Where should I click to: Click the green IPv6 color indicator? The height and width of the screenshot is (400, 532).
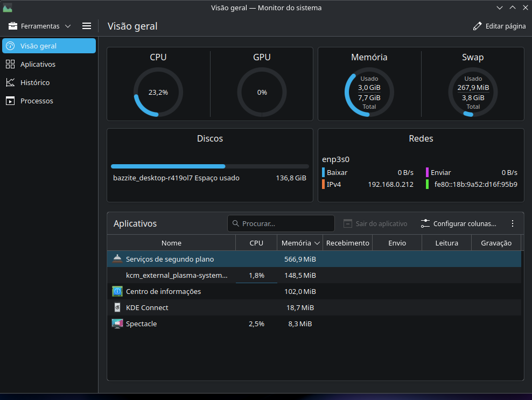[x=427, y=184]
